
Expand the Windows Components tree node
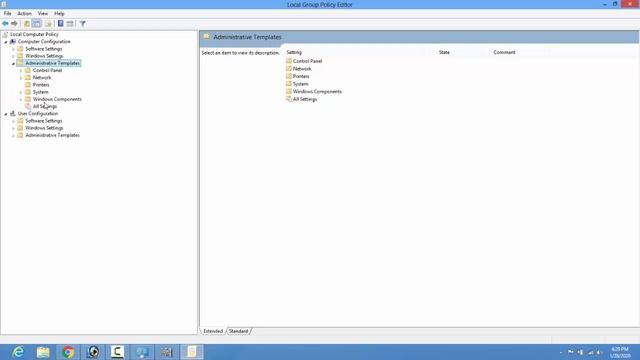(x=21, y=99)
